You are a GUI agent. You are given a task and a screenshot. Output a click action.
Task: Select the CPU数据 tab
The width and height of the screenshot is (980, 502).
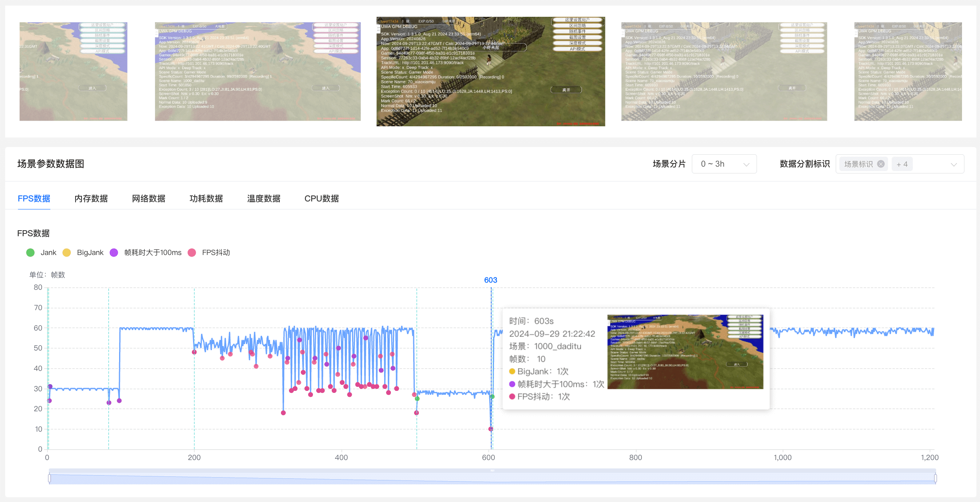click(321, 199)
